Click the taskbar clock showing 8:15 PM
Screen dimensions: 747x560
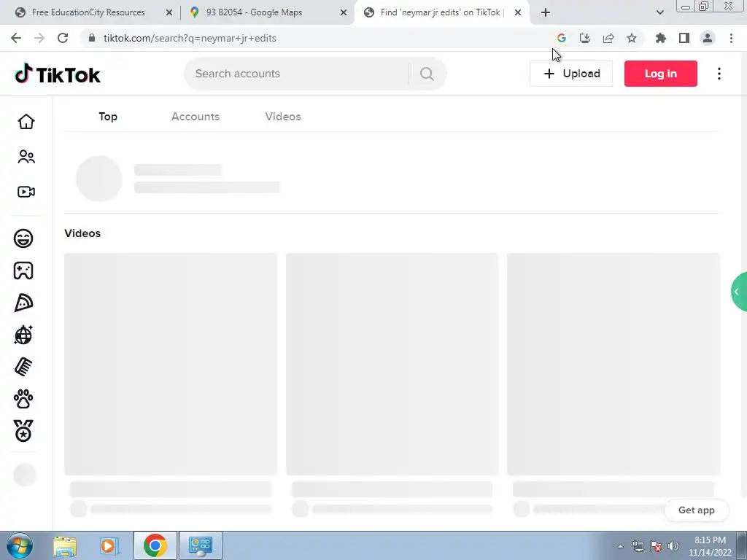pos(710,546)
